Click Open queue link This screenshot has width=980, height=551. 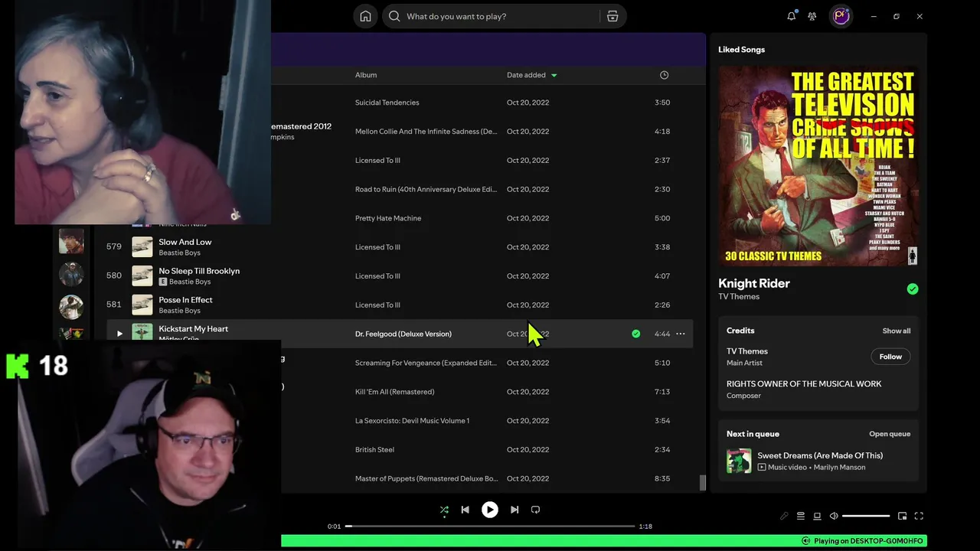(890, 434)
